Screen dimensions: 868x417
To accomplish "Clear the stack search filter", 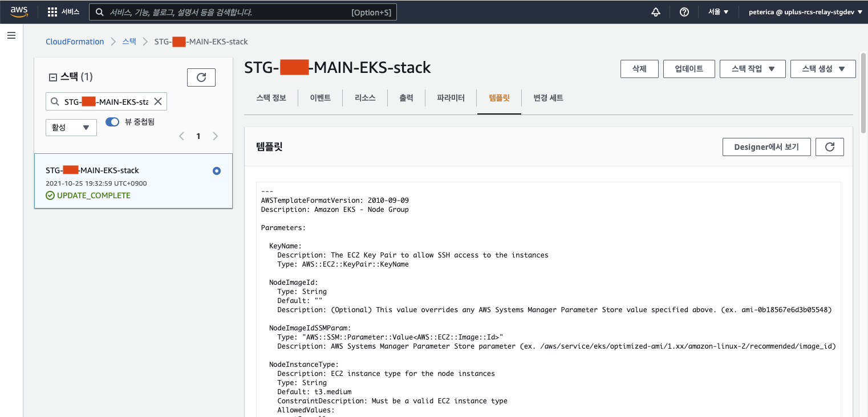I will coord(158,101).
